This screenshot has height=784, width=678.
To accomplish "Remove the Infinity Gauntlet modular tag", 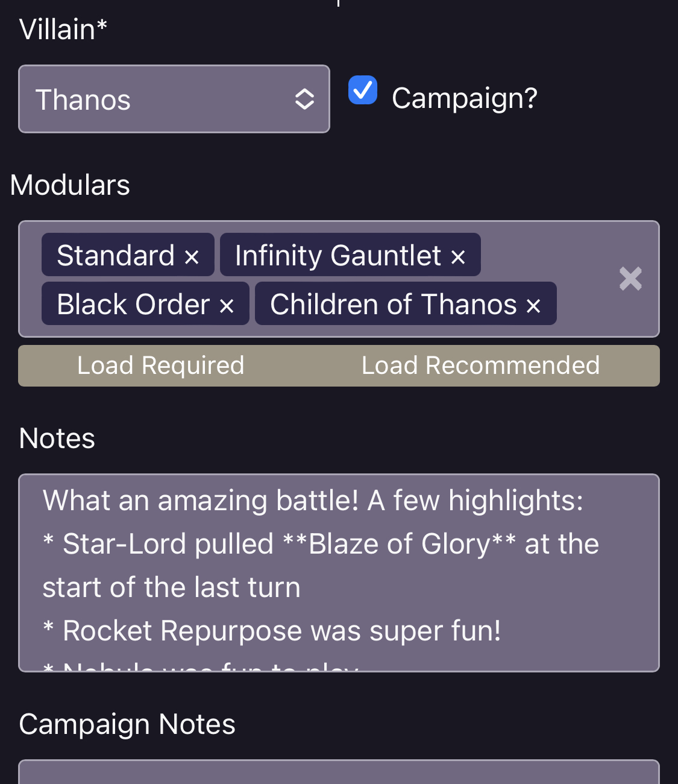I will [459, 256].
